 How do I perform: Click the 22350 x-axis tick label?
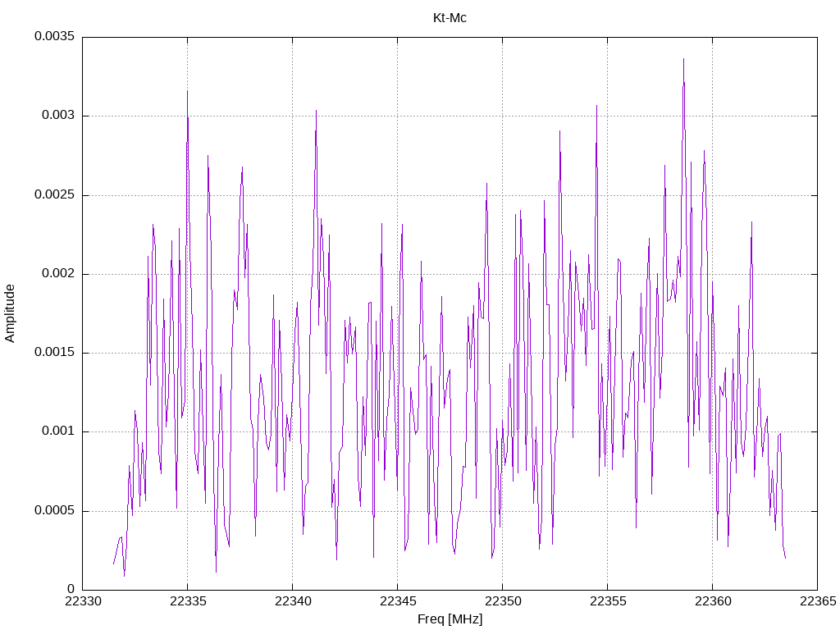tap(503, 601)
